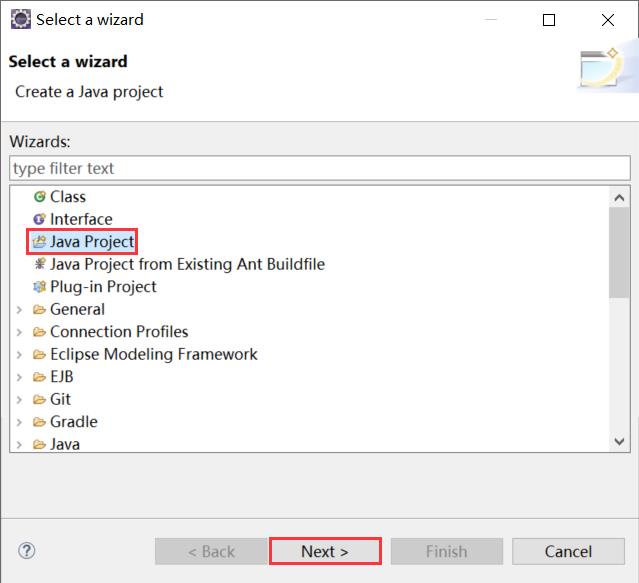Click the General folder icon
639x583 pixels.
pos(40,310)
